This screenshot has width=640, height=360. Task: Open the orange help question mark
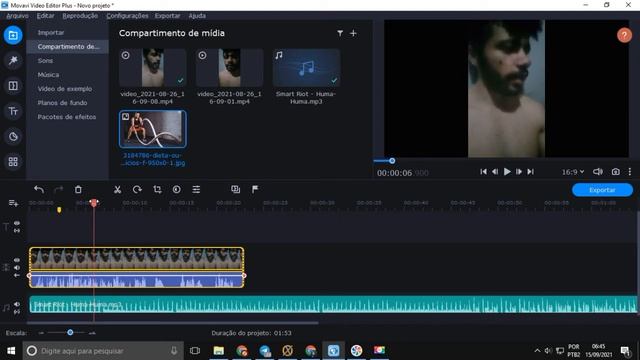624,35
